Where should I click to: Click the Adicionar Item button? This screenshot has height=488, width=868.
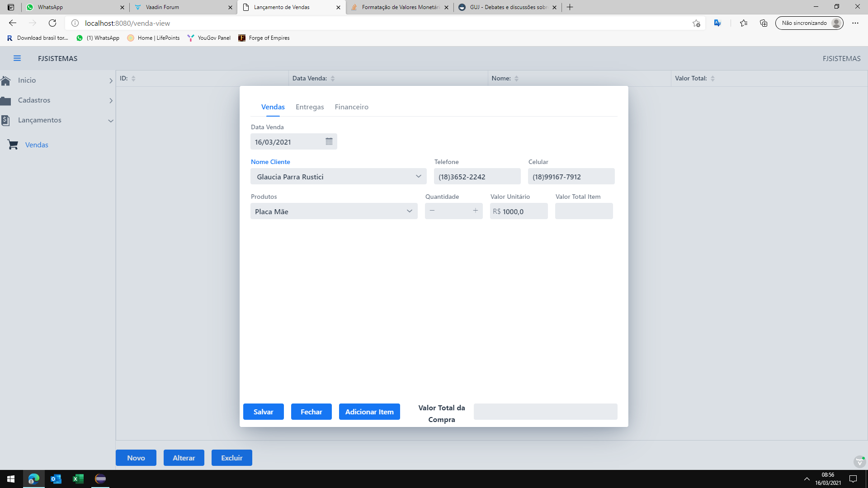[369, 412]
